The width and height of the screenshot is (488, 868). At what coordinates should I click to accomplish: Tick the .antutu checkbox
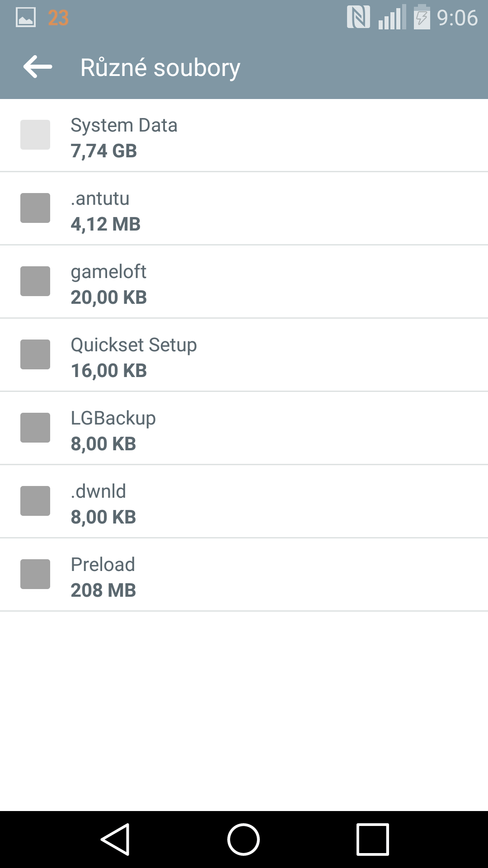coord(35,208)
